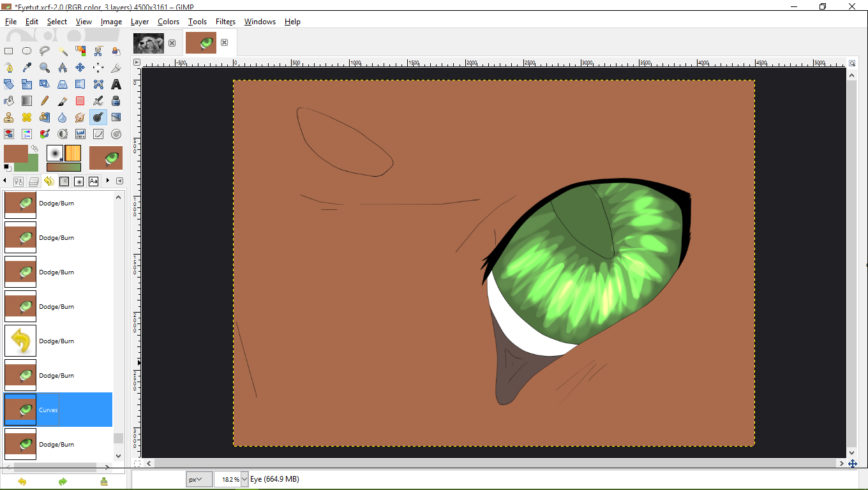This screenshot has height=490, width=868.
Task: Open the File menu
Action: pos(11,22)
